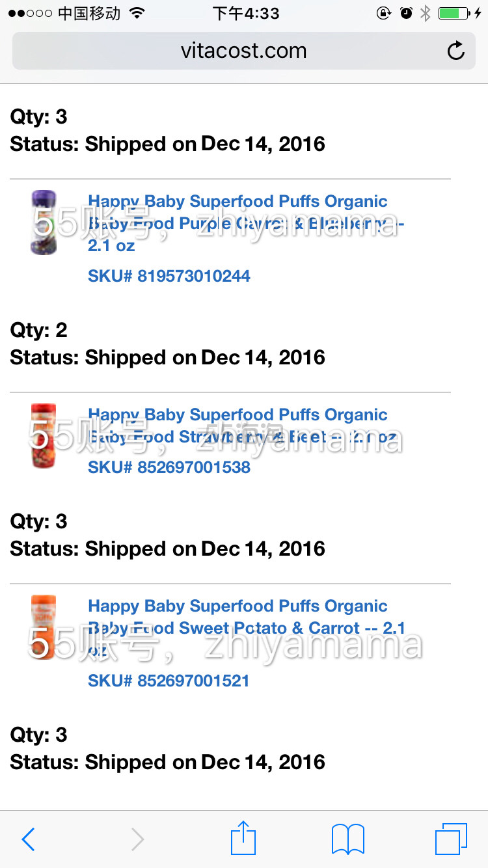This screenshot has width=488, height=868.
Task: Tap SKU# 852697001521 link
Action: 169,681
